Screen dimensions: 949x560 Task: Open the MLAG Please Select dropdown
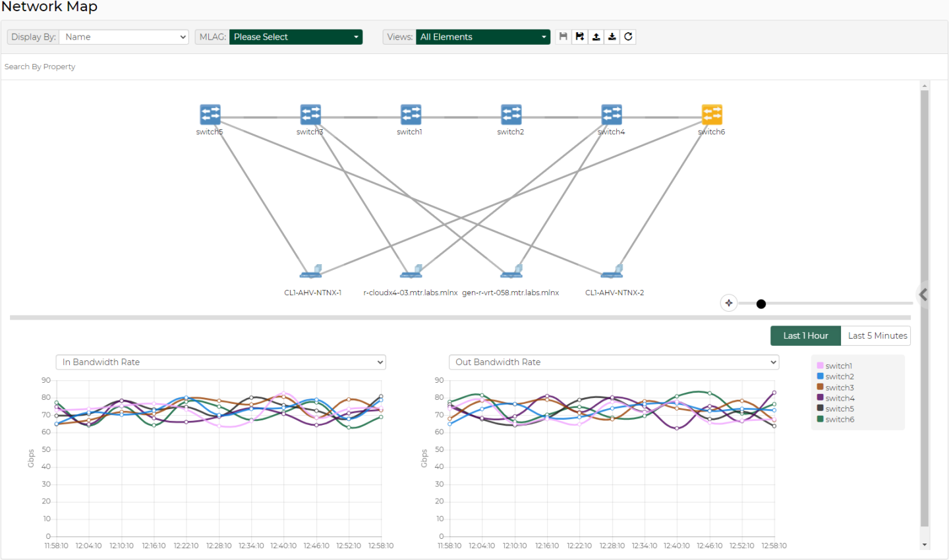click(296, 37)
